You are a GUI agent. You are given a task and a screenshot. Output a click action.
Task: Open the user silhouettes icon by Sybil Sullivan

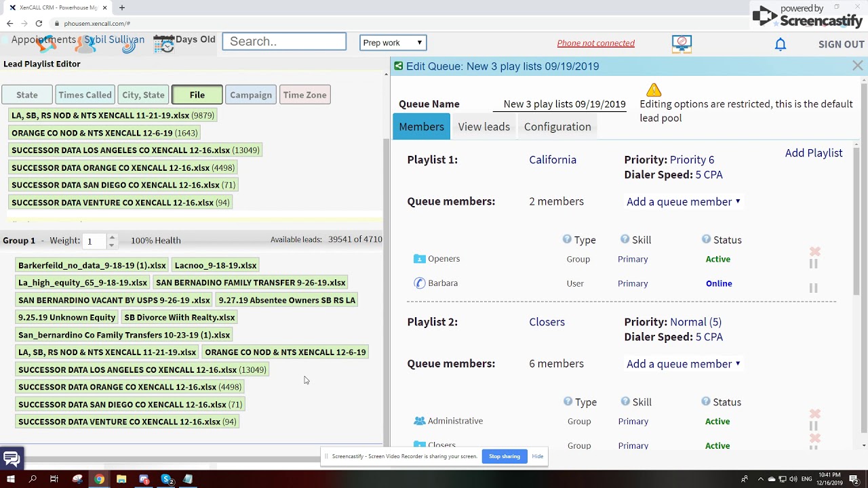tap(87, 43)
